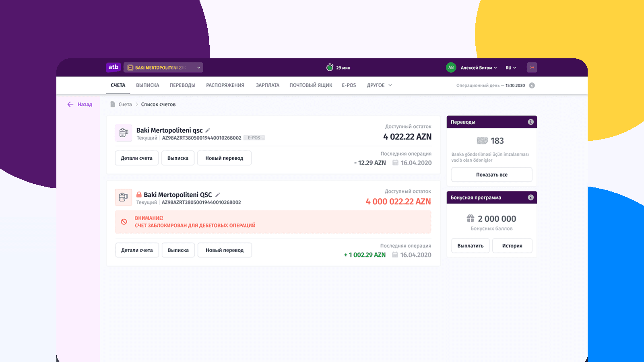Click the account icon of blocked Baki Mertopoliteni QSC
Viewport: 644px width, 362px height.
click(124, 197)
